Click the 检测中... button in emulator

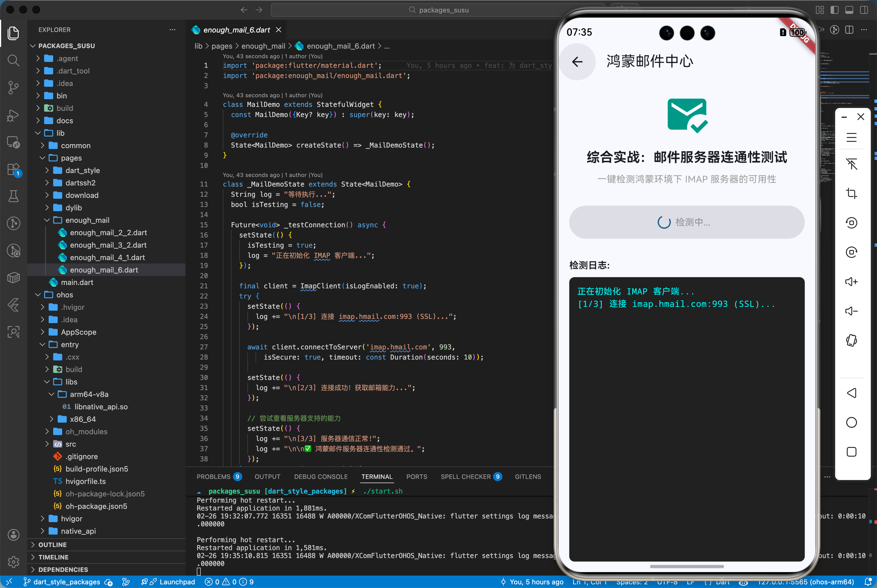pos(686,222)
